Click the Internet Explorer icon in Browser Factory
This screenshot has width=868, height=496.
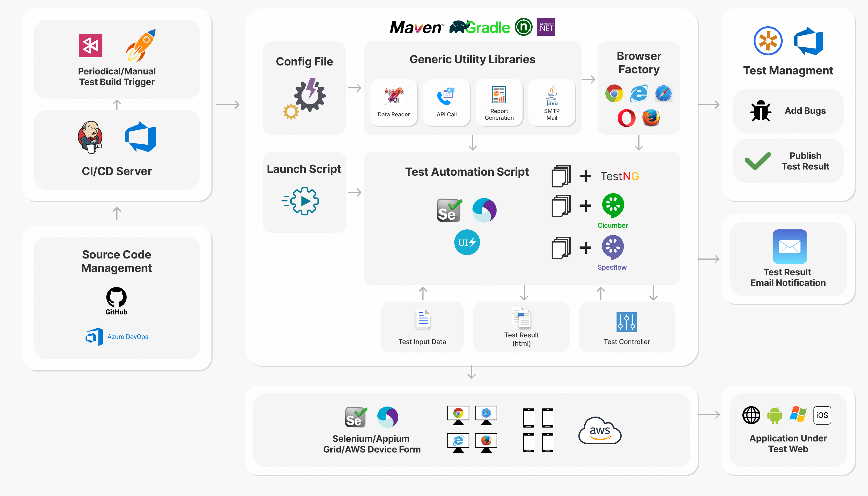pyautogui.click(x=639, y=93)
